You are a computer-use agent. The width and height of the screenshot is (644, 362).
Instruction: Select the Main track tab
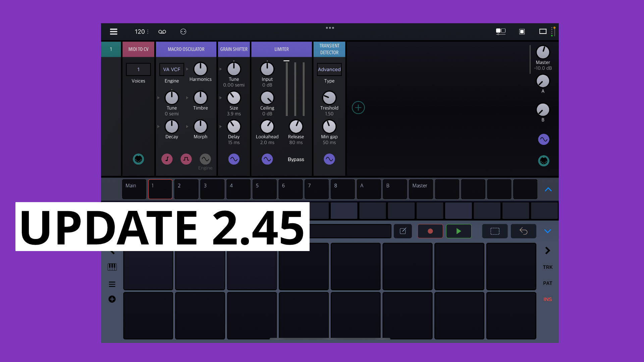(134, 189)
